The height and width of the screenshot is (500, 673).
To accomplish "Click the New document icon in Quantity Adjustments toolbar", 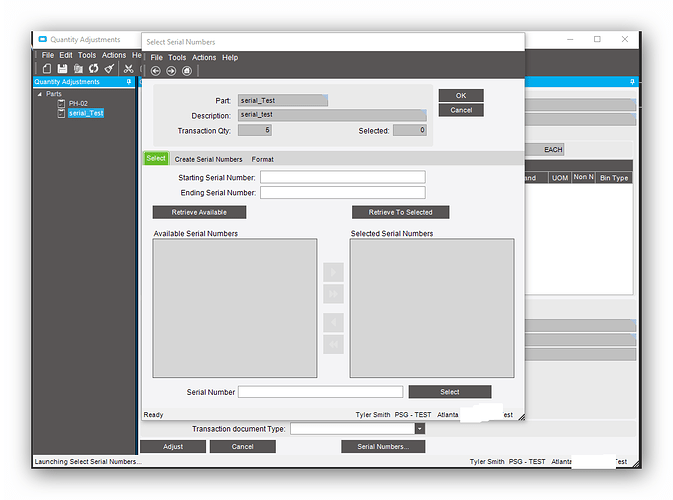I will pyautogui.click(x=47, y=68).
